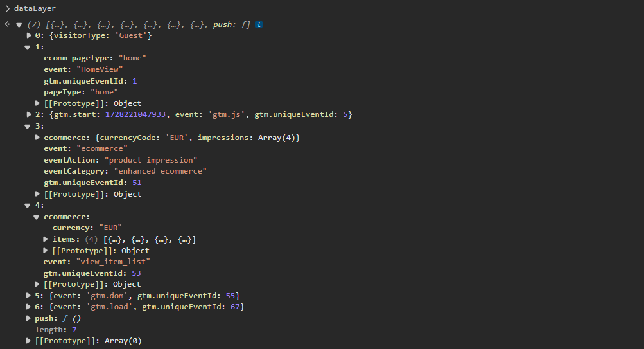This screenshot has height=349, width=644.
Task: Click the "product impression" eventAction value
Action: click(x=151, y=159)
